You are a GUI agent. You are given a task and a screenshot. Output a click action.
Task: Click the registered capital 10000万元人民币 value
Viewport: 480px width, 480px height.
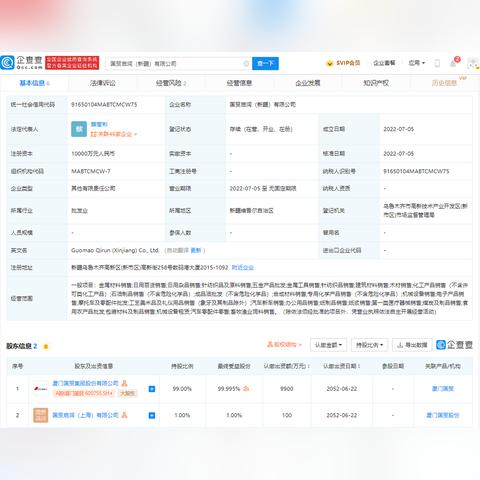(93, 154)
